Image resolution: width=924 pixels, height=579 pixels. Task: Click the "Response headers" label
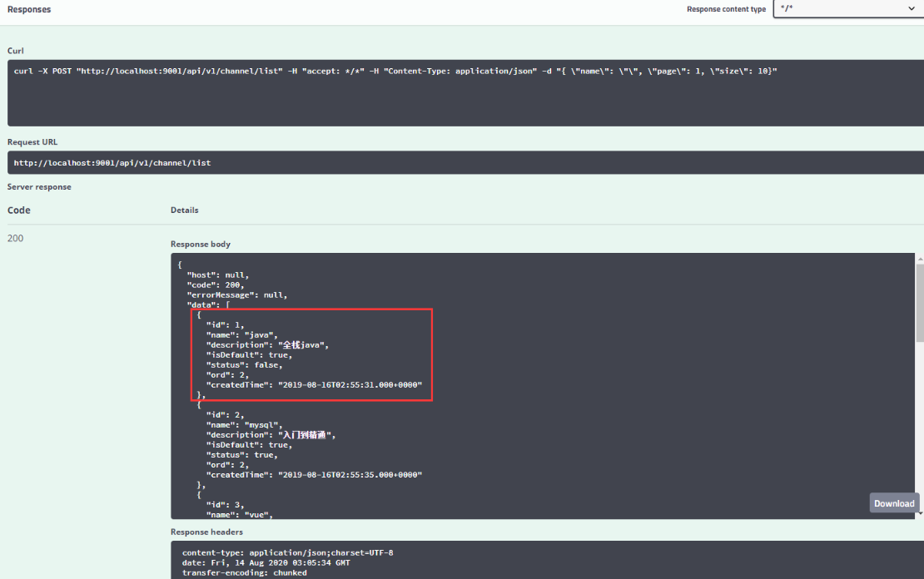coord(206,532)
